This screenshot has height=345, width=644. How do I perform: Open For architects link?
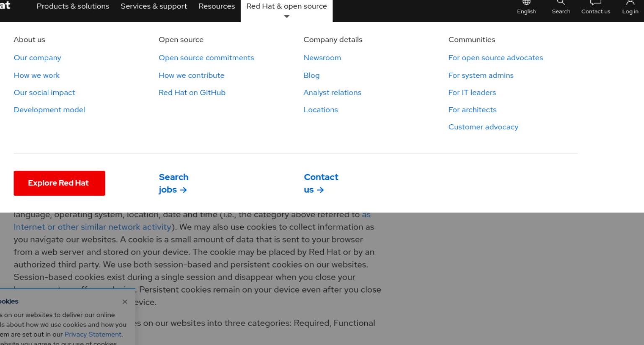coord(472,110)
